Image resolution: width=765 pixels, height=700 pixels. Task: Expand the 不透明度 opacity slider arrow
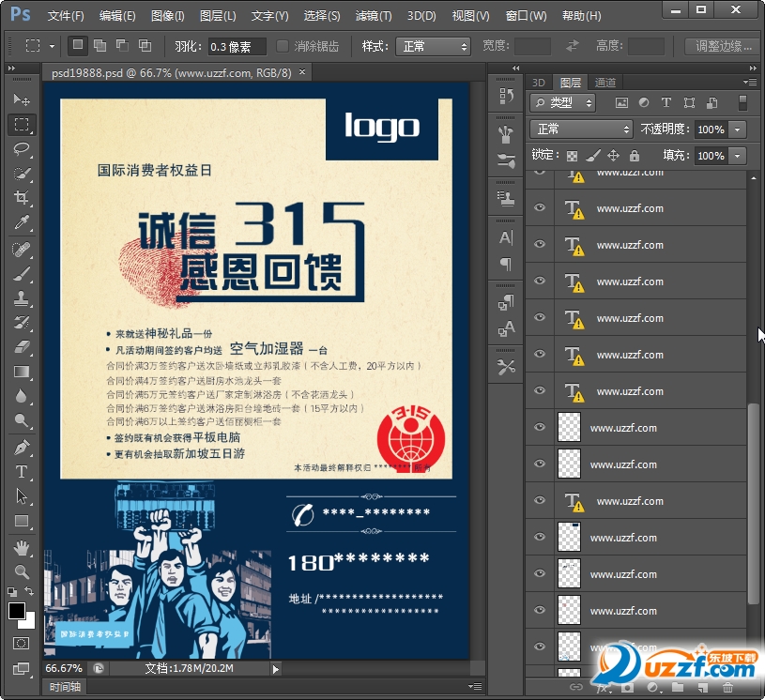pyautogui.click(x=738, y=129)
